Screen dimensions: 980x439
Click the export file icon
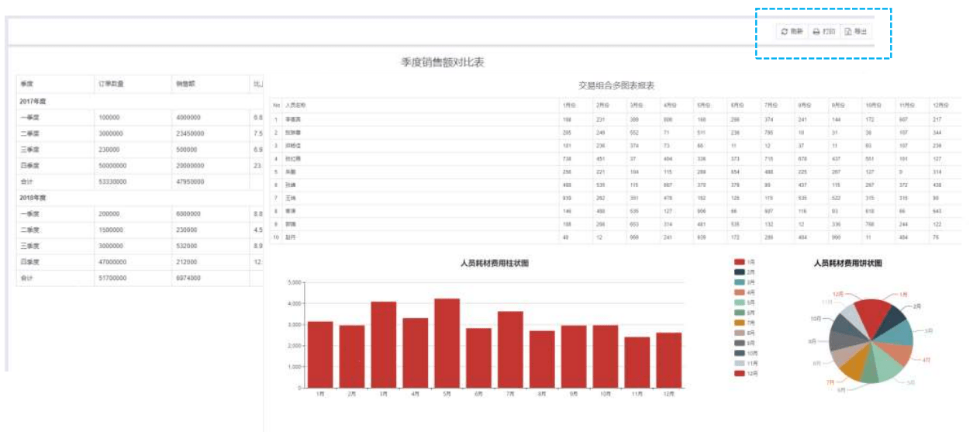pyautogui.click(x=848, y=32)
